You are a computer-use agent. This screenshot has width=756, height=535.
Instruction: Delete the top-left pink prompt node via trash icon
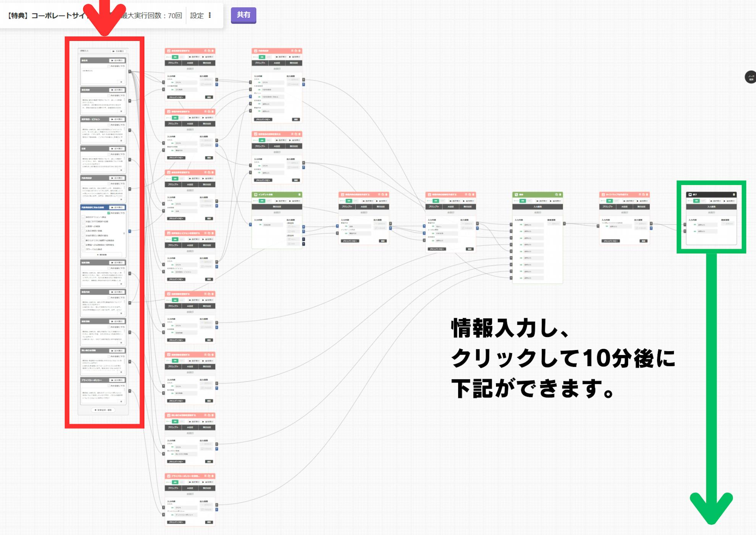(213, 51)
